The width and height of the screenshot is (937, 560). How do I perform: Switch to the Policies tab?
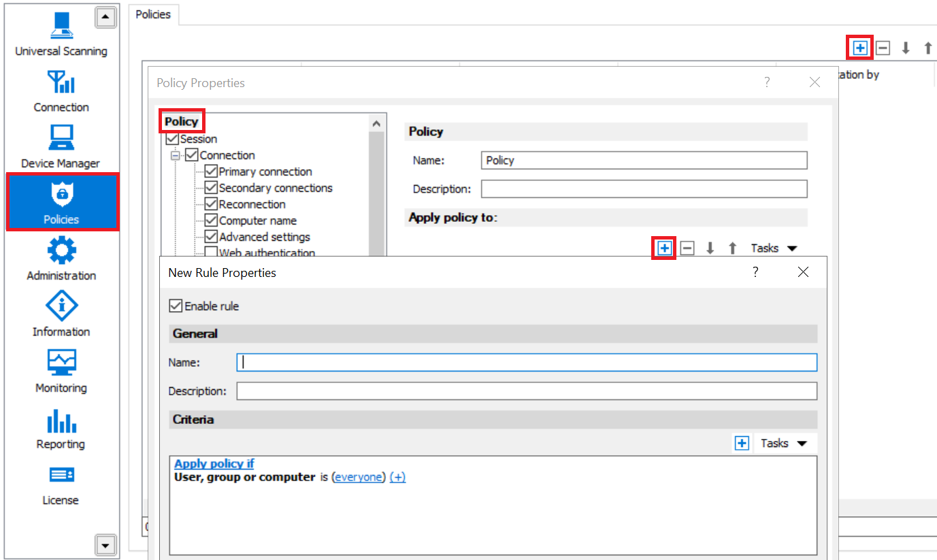[x=153, y=14]
